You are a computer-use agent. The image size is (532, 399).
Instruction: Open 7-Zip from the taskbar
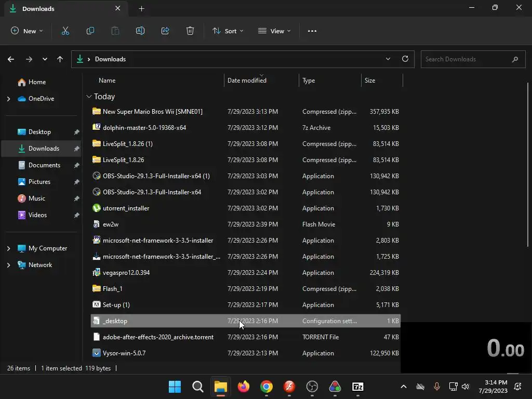(357, 387)
